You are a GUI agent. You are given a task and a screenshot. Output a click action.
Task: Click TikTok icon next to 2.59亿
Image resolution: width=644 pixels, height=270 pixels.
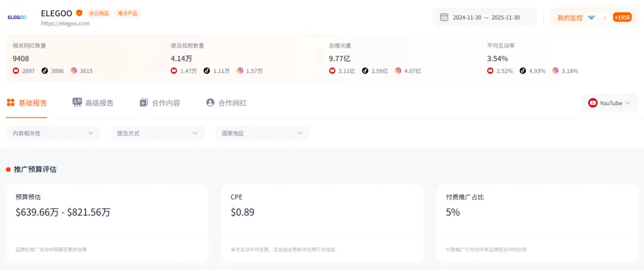click(365, 71)
